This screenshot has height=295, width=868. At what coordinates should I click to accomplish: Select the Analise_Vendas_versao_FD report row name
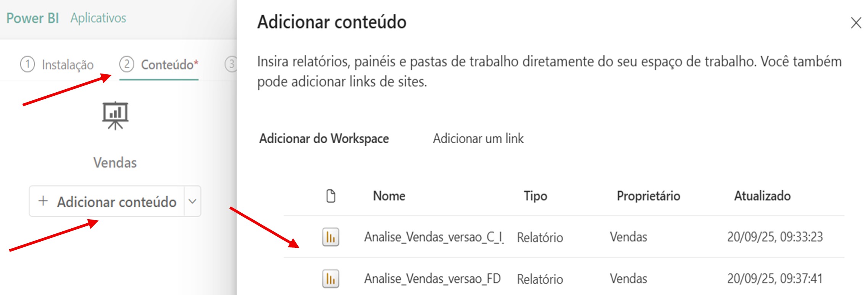[432, 279]
